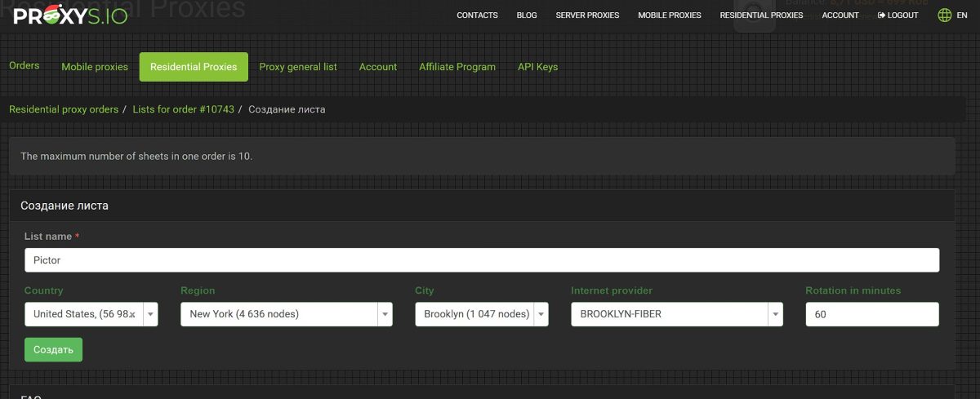Viewport: 980px width, 399px height.
Task: Click the Proxys.io logo
Action: pos(70,15)
